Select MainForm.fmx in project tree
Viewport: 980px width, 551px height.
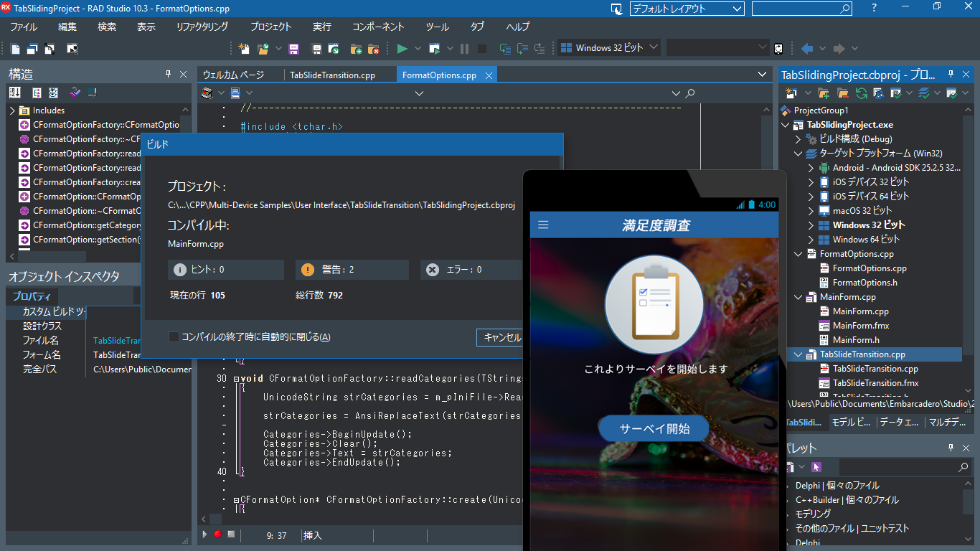coord(861,326)
